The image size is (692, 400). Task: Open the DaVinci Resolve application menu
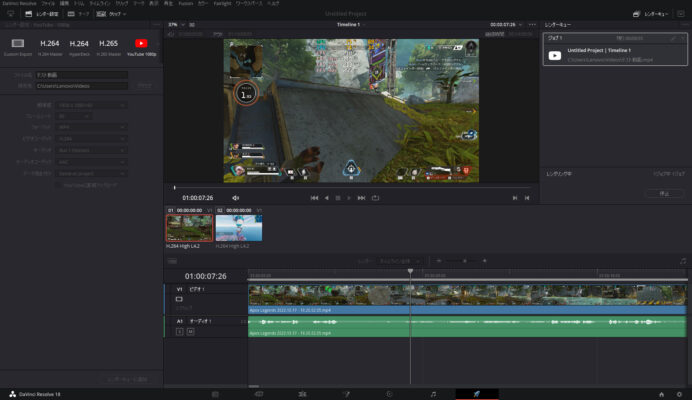click(x=19, y=3)
